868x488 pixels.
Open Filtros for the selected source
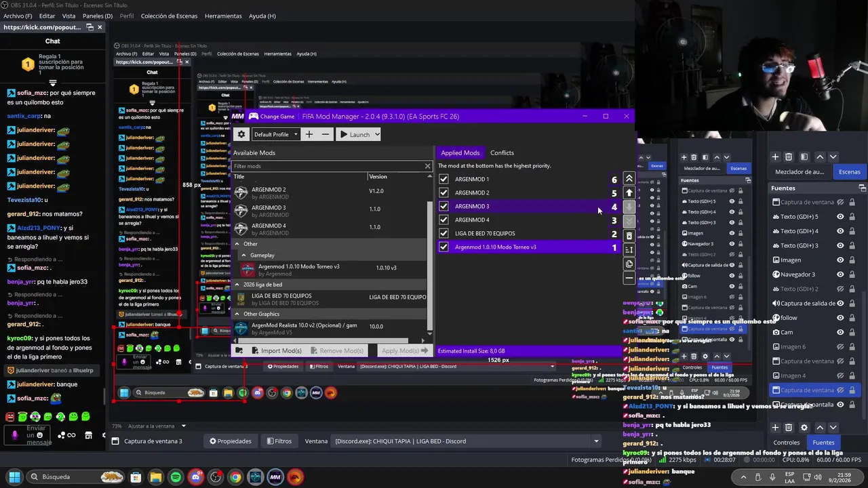pyautogui.click(x=279, y=441)
